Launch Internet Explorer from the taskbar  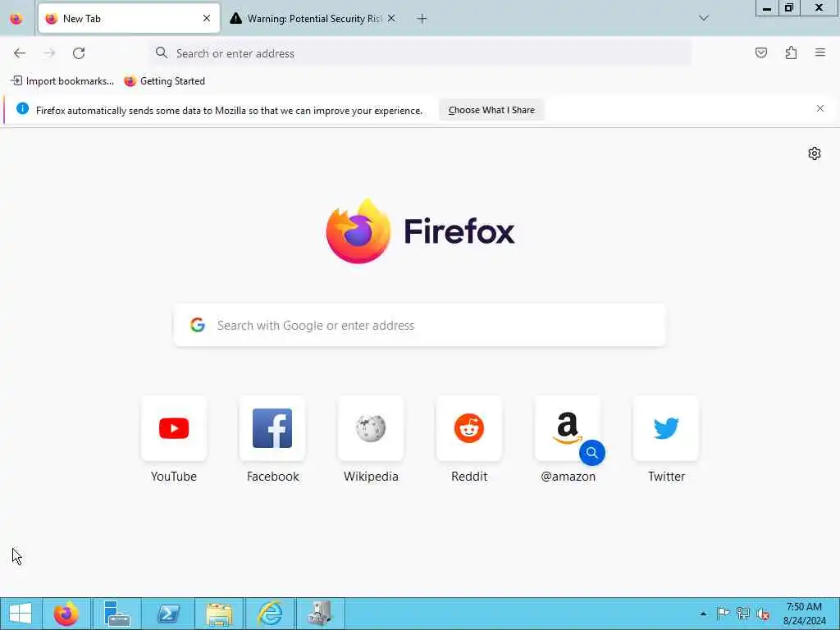[x=270, y=614]
